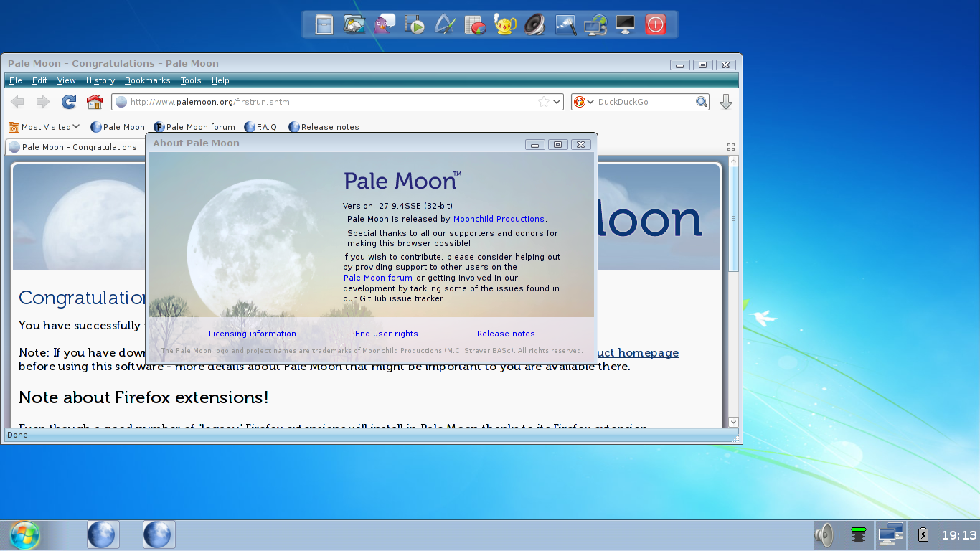Open the Release notes bookmark toolbar item
The height and width of the screenshot is (551, 980).
click(324, 127)
